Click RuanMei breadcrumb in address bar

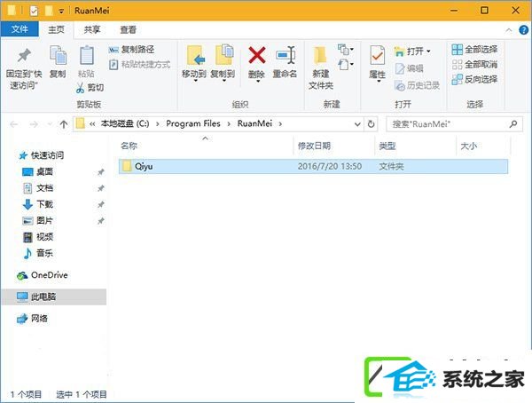(254, 123)
